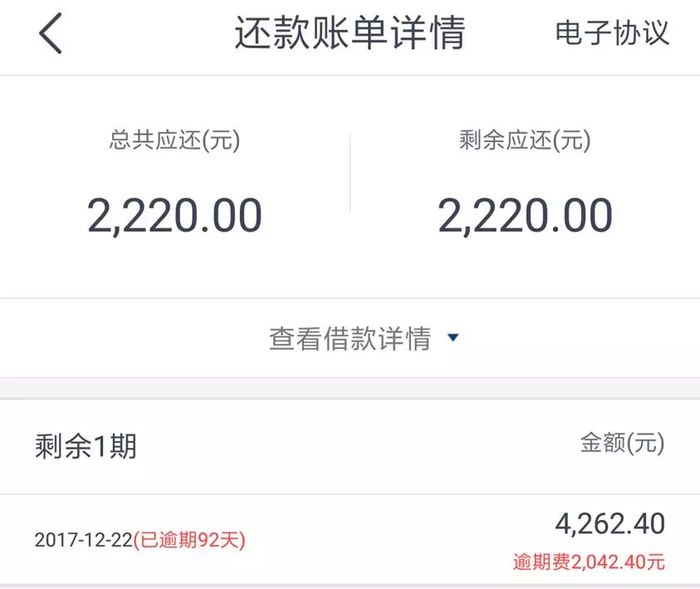Click the 2,220.00 amount under 剩余应还
This screenshot has height=589, width=700.
pyautogui.click(x=525, y=215)
